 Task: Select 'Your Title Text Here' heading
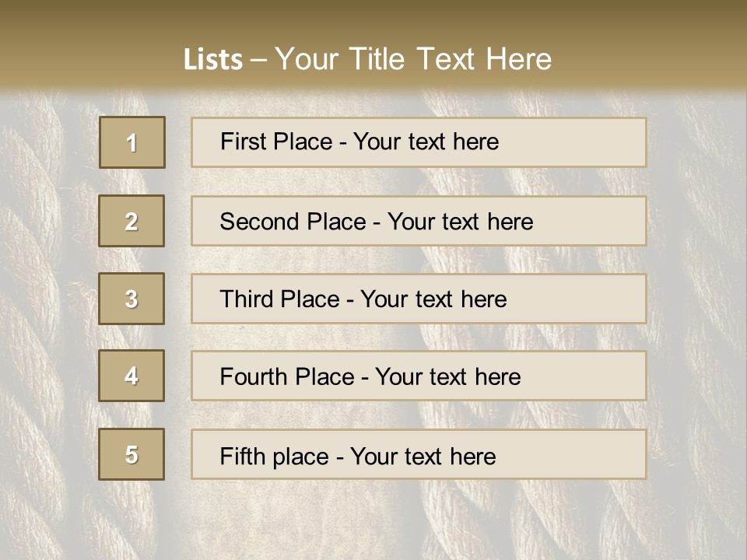(x=413, y=59)
